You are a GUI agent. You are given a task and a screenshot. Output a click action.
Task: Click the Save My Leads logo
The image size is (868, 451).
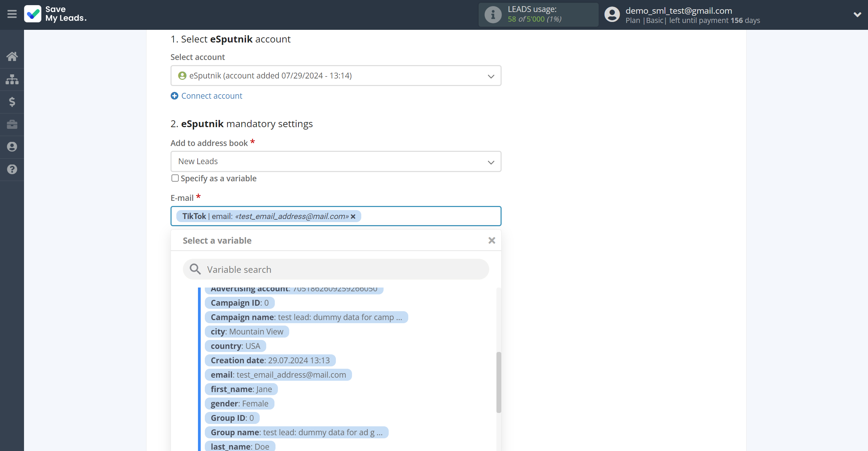[x=55, y=14]
